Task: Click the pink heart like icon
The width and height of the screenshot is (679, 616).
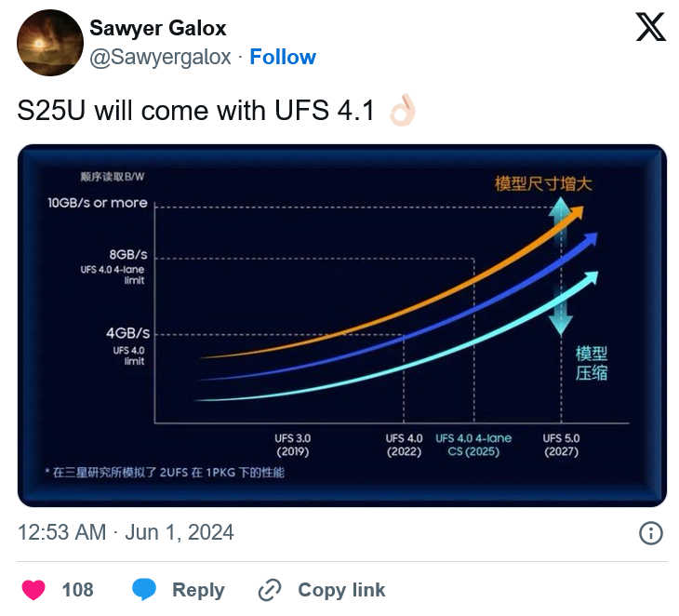Action: coord(33,590)
